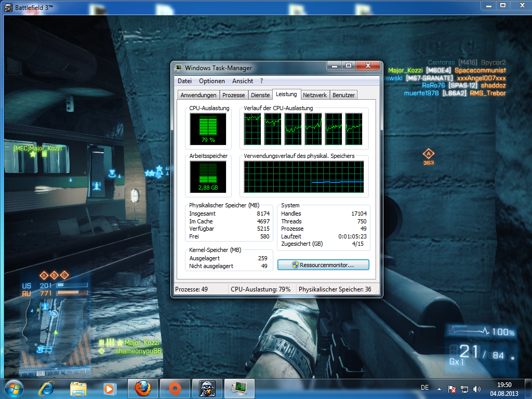Click objective marker A showing 363
Viewport: 532px width, 399px height.
point(429,157)
